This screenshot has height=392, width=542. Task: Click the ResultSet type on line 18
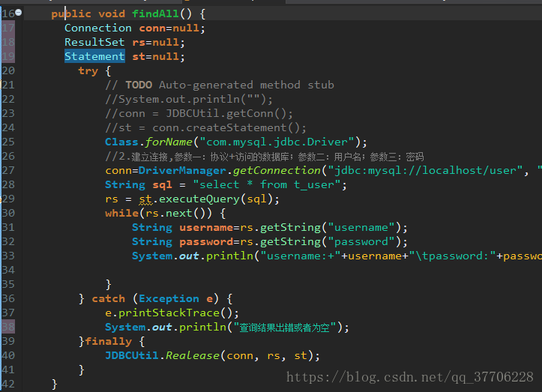click(94, 42)
